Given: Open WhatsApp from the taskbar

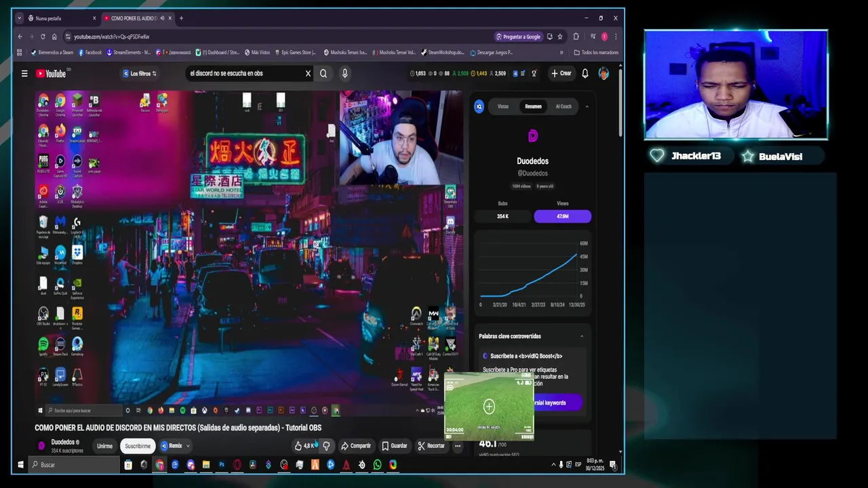Looking at the screenshot, I should point(377,465).
